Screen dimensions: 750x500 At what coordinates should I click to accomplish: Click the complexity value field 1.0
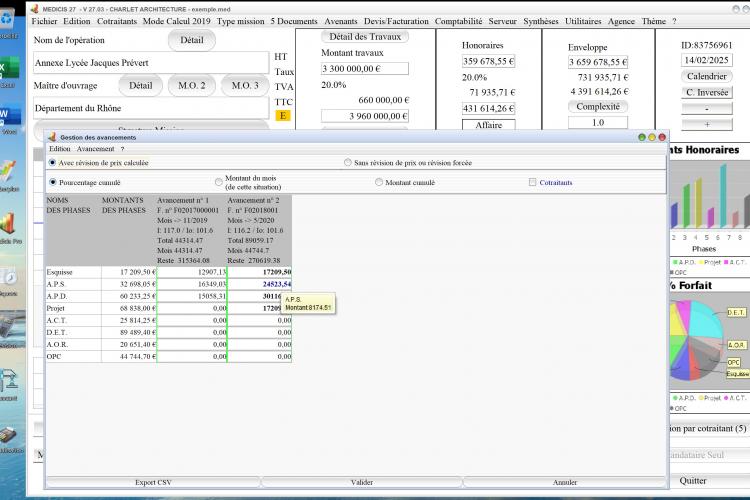tap(598, 122)
